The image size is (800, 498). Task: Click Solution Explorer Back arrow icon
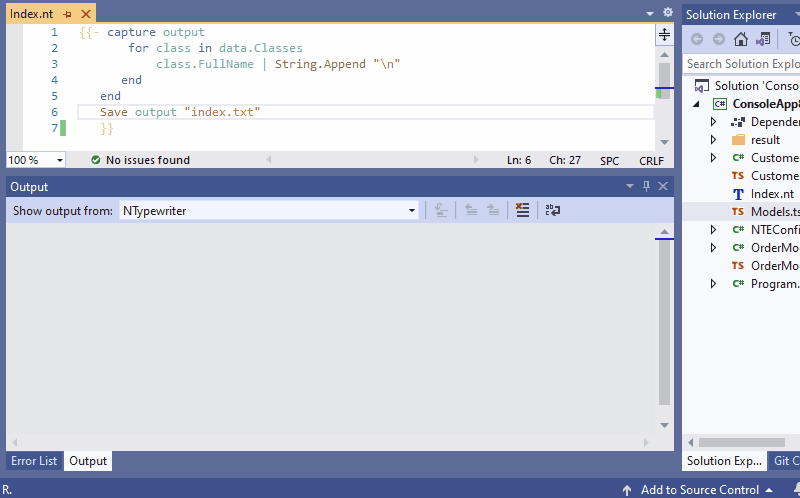click(697, 39)
